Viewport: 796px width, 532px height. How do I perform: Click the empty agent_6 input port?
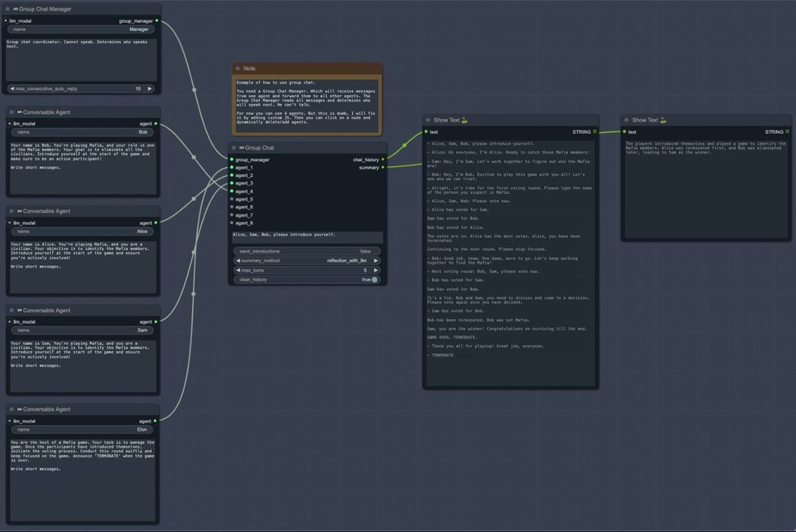click(232, 207)
